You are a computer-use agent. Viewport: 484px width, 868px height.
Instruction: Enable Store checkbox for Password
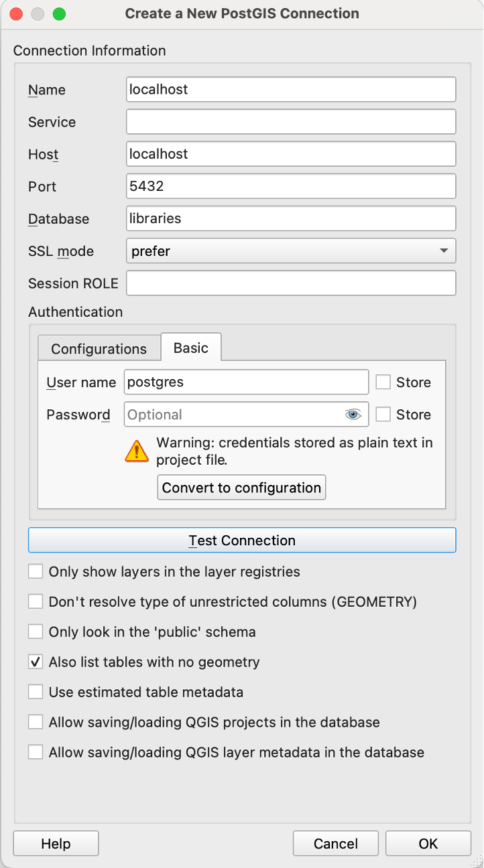[x=383, y=415]
